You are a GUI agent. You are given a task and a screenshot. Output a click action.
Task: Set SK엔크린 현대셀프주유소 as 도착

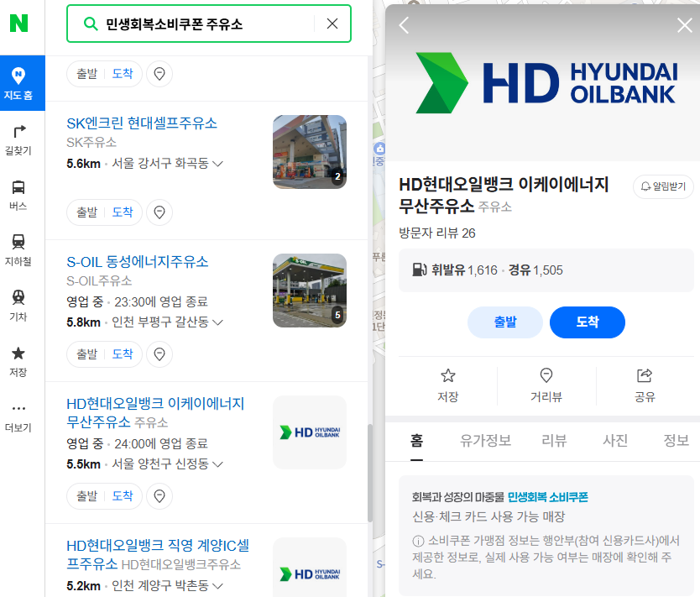123,212
